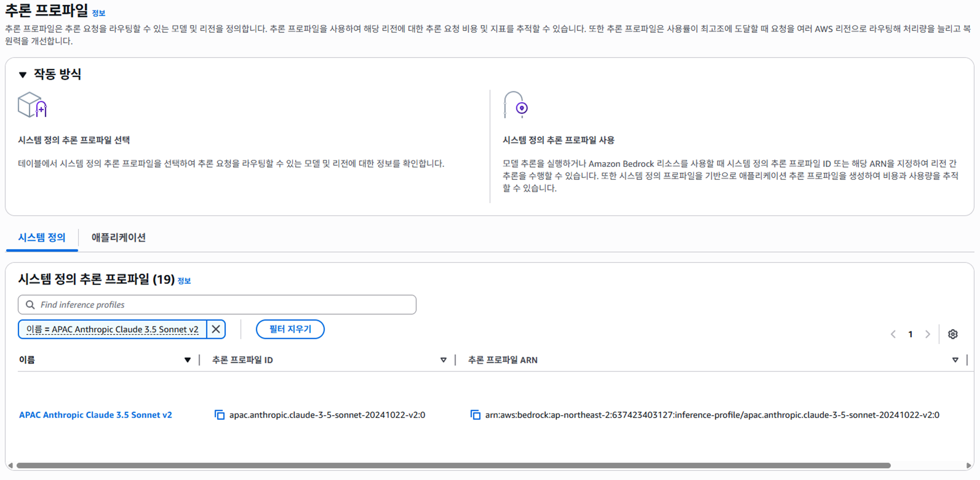Click the 필터 지우기 button
This screenshot has height=480, width=980.
pyautogui.click(x=290, y=329)
